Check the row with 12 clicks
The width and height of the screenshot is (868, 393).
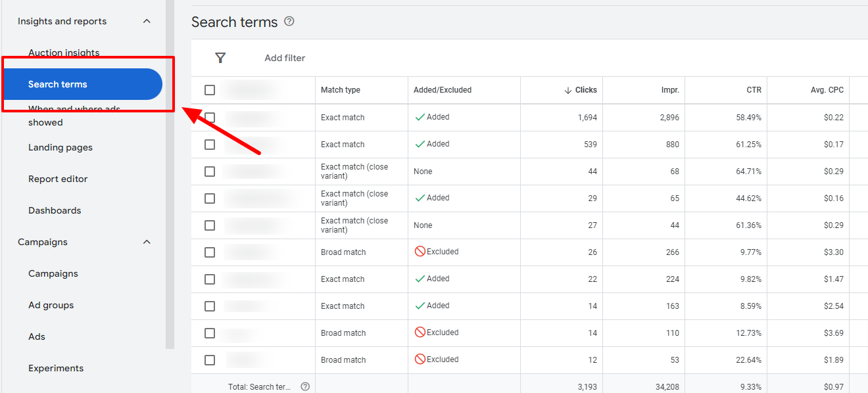(210, 360)
